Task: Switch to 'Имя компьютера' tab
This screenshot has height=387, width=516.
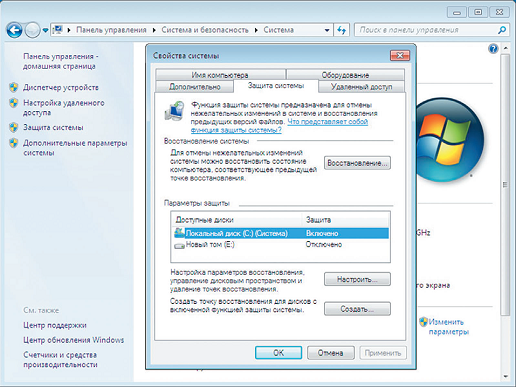Action: coord(220,75)
